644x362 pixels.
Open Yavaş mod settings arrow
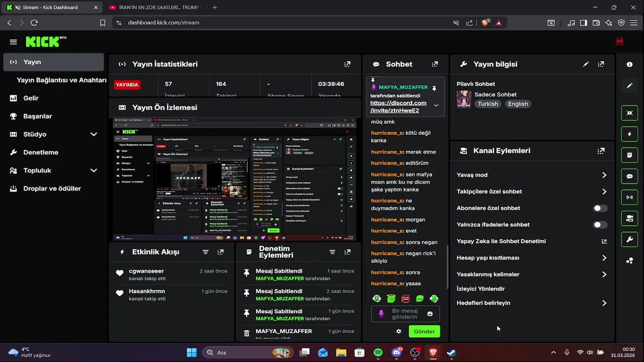pyautogui.click(x=604, y=175)
